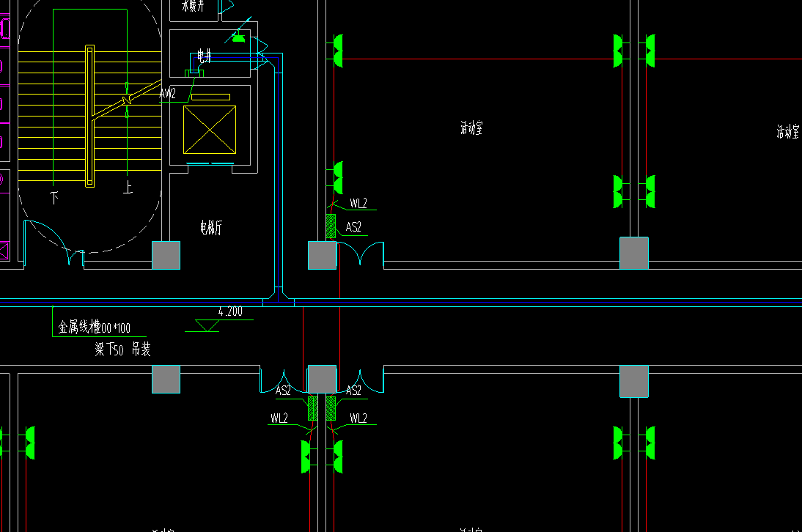Click the AW2 panel label
Image resolution: width=802 pixels, height=532 pixels.
[x=168, y=94]
